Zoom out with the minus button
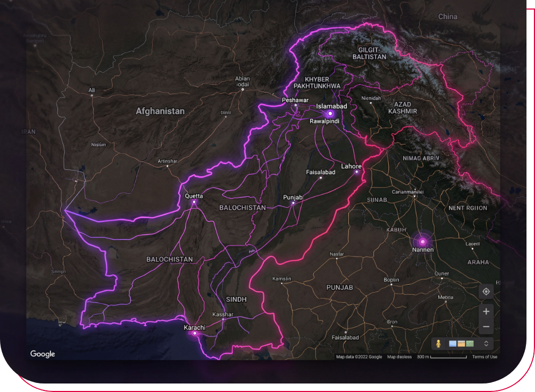The height and width of the screenshot is (392, 535). coord(486,326)
